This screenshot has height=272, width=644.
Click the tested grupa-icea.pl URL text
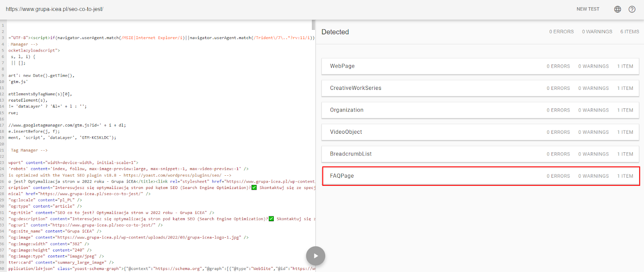pos(54,9)
